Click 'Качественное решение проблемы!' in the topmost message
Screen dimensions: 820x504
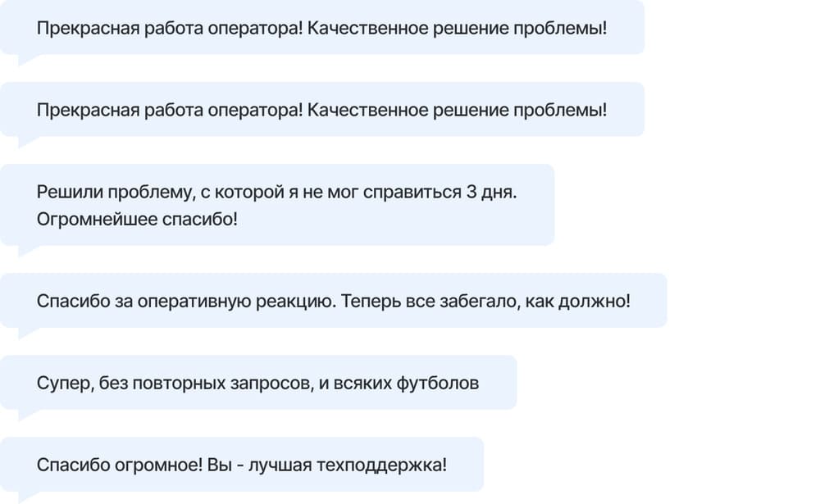tap(457, 28)
